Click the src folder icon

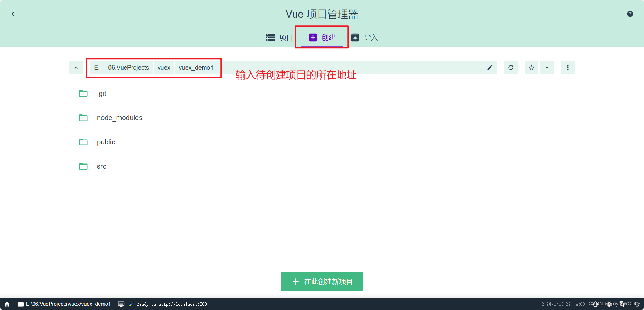(x=83, y=166)
